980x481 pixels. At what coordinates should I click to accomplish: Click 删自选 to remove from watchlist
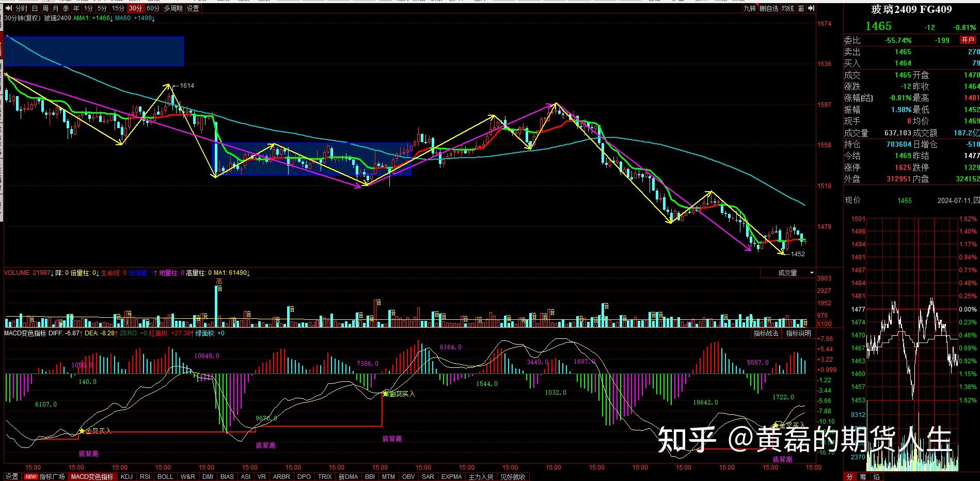[x=769, y=9]
